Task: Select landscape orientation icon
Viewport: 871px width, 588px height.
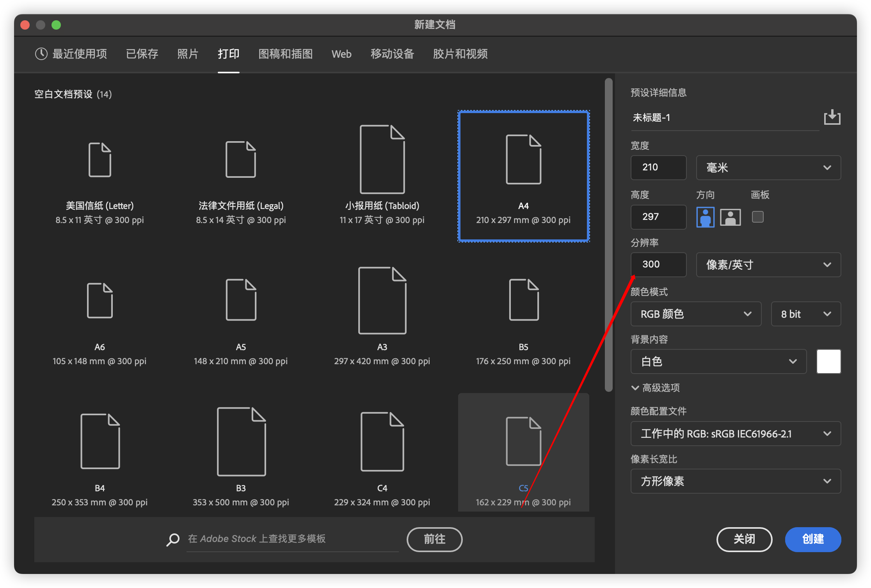Action: pyautogui.click(x=730, y=217)
